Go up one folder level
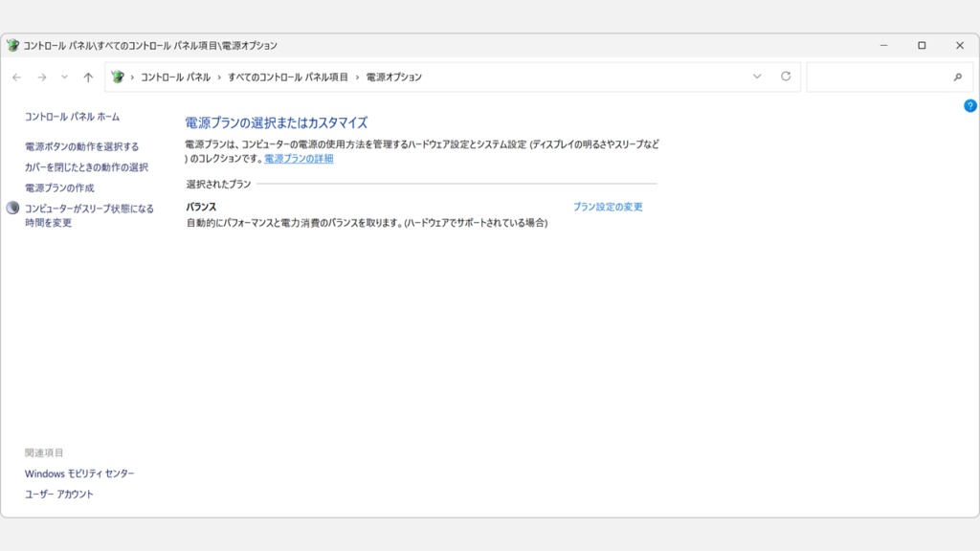Image resolution: width=980 pixels, height=551 pixels. [87, 77]
